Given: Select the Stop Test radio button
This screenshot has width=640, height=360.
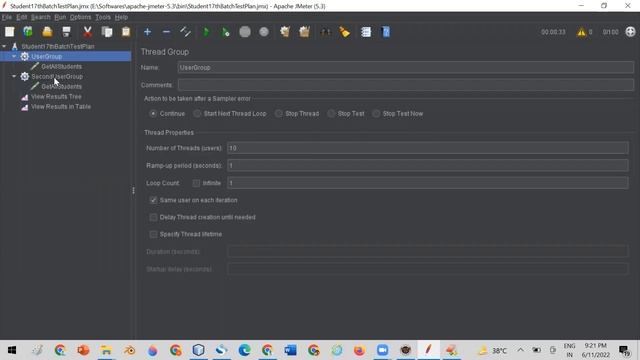Looking at the screenshot, I should pyautogui.click(x=331, y=113).
